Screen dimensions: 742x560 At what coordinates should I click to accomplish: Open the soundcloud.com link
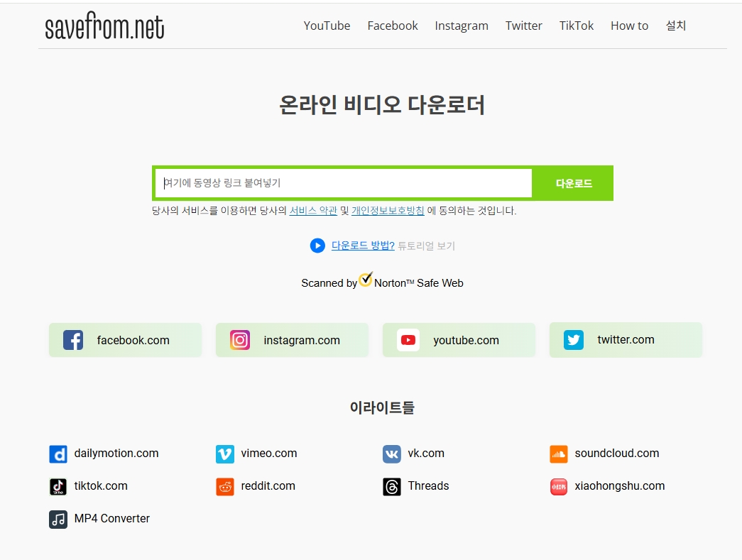click(616, 453)
